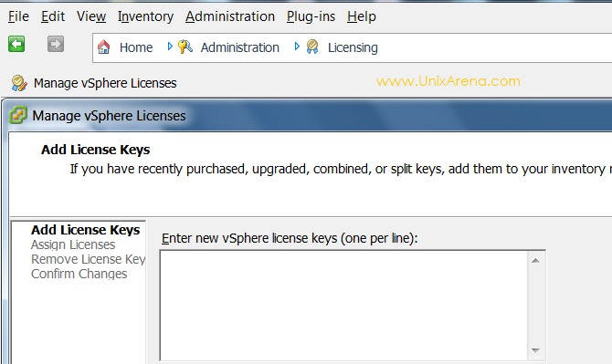612x364 pixels.
Task: Go to Administration in breadcrumb
Action: [x=239, y=47]
